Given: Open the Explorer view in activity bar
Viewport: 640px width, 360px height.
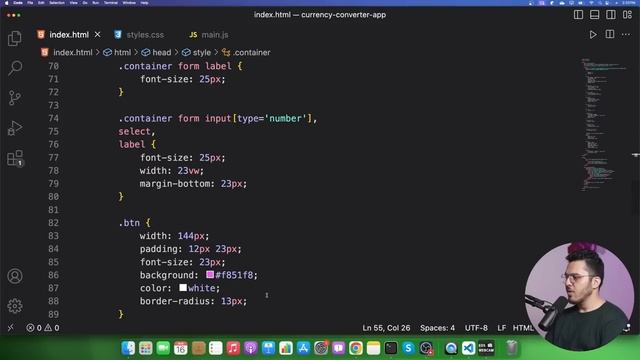Looking at the screenshot, I should tap(15, 38).
